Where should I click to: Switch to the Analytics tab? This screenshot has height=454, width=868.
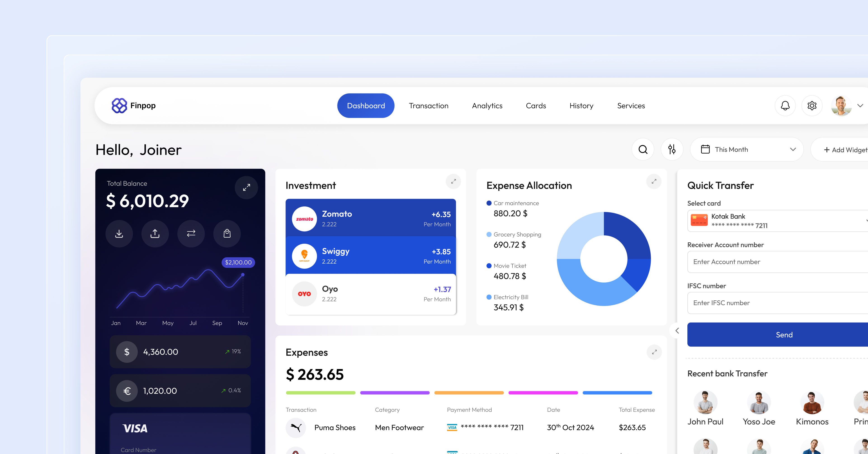pos(487,106)
